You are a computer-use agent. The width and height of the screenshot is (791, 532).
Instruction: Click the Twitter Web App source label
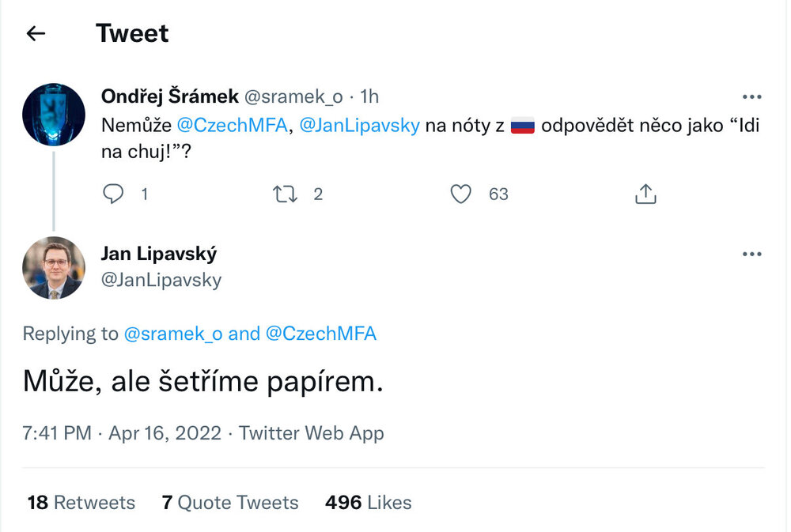pos(312,433)
